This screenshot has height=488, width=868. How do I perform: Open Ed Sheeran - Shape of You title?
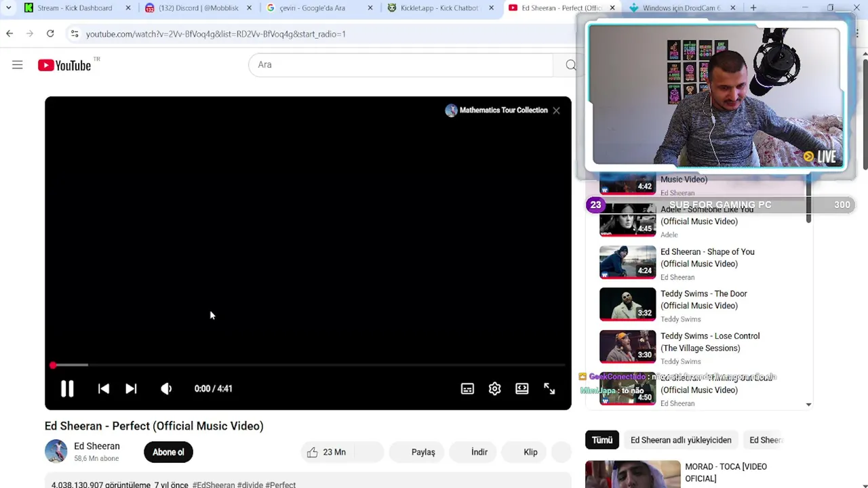click(x=707, y=258)
